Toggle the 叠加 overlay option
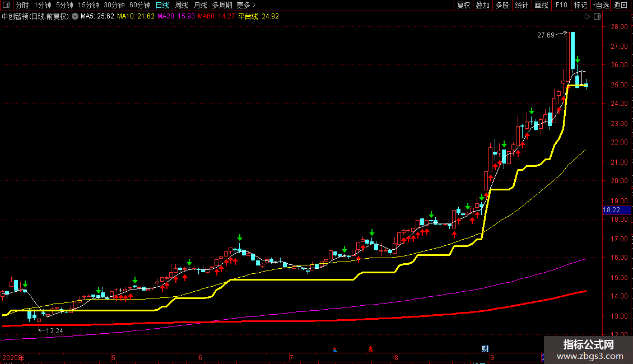 pyautogui.click(x=482, y=5)
